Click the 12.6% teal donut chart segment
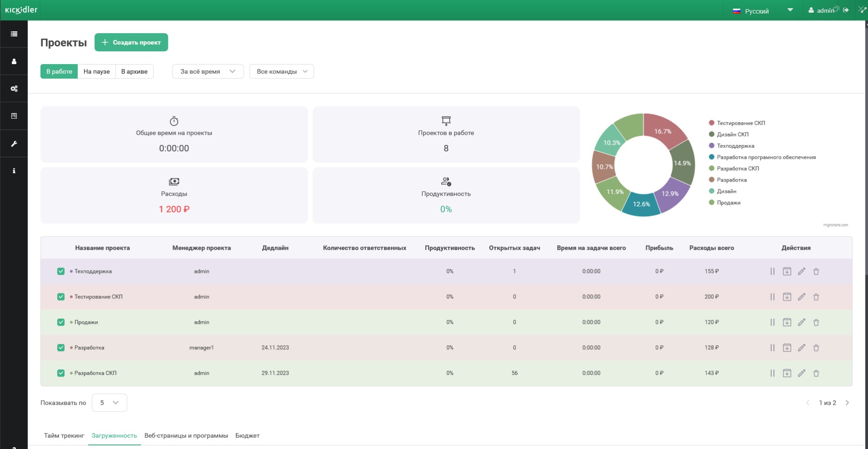The width and height of the screenshot is (868, 449). 641,205
